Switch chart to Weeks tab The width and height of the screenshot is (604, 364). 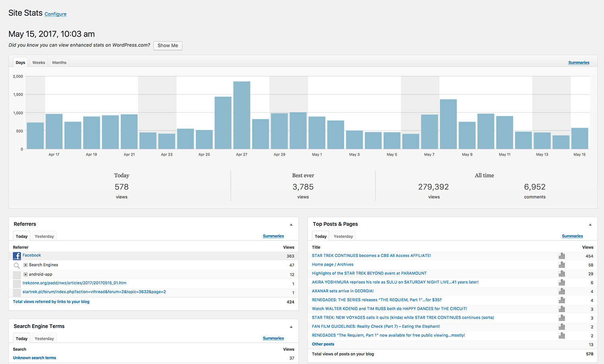coord(39,62)
